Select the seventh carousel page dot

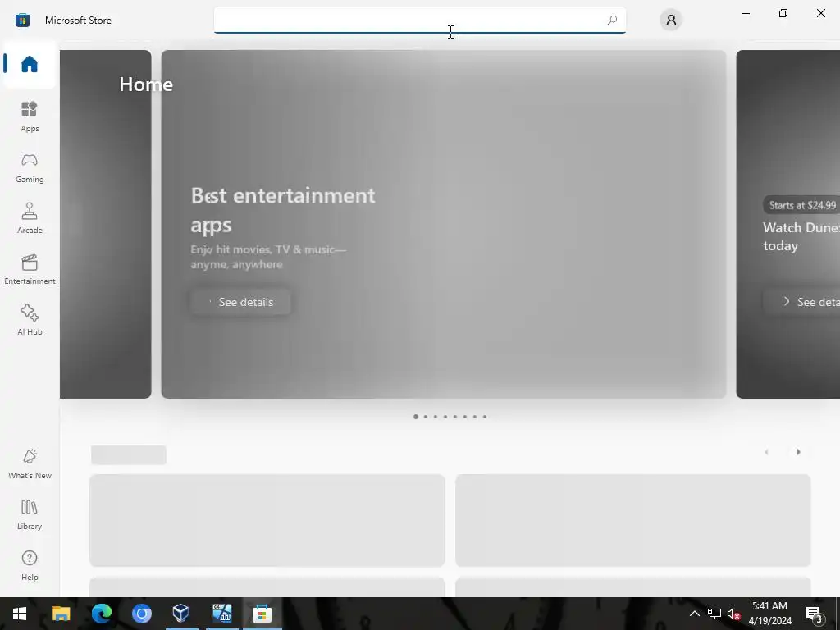[475, 417]
